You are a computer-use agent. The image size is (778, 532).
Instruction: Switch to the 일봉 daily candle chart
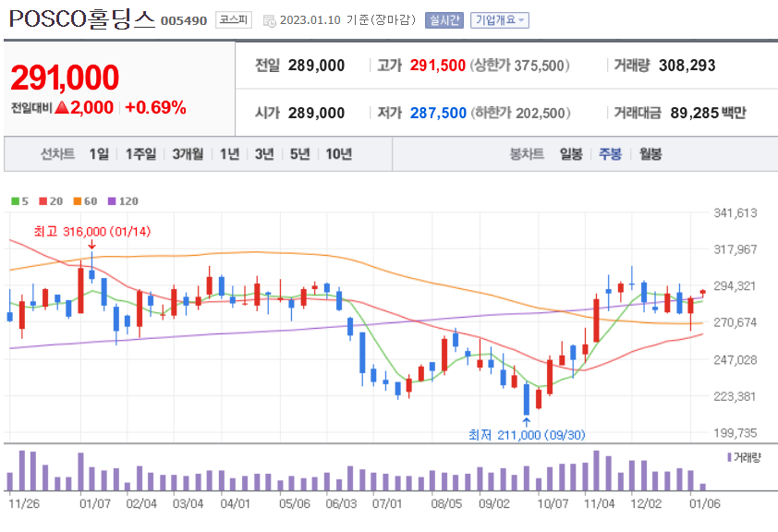571,154
